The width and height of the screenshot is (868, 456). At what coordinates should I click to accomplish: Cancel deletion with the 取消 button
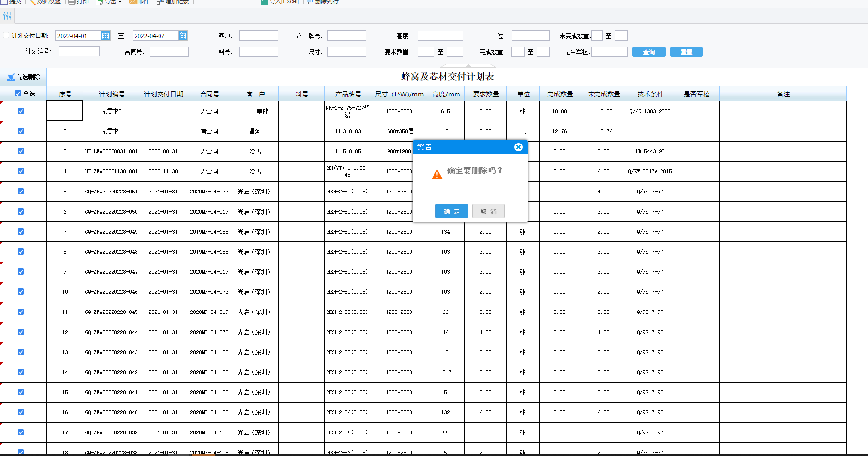click(x=488, y=211)
